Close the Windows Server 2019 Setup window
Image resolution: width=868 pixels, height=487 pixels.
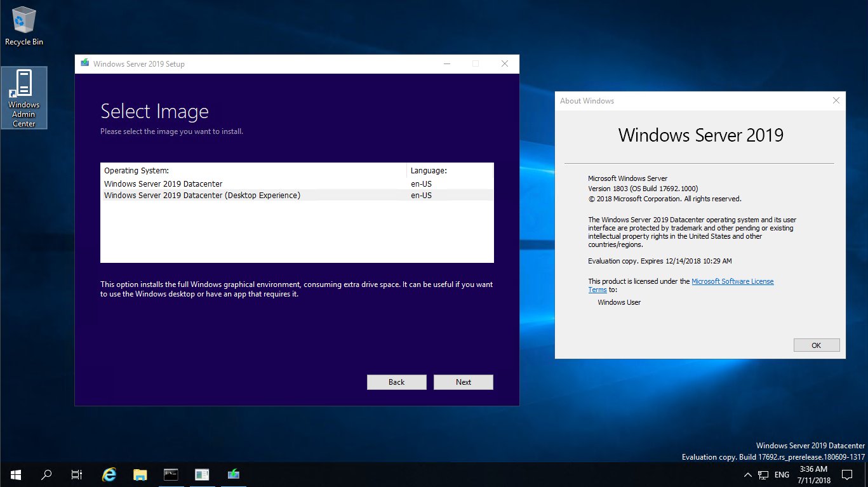coord(505,63)
